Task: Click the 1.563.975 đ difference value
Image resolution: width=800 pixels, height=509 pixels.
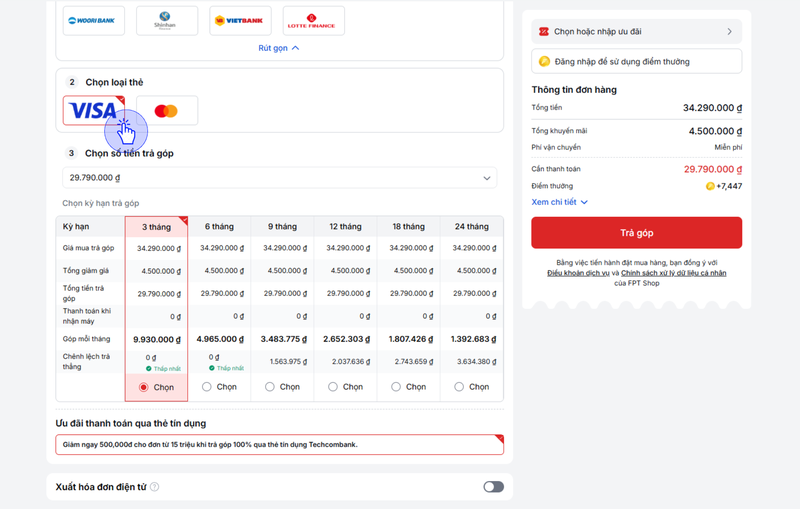Action: click(x=288, y=362)
